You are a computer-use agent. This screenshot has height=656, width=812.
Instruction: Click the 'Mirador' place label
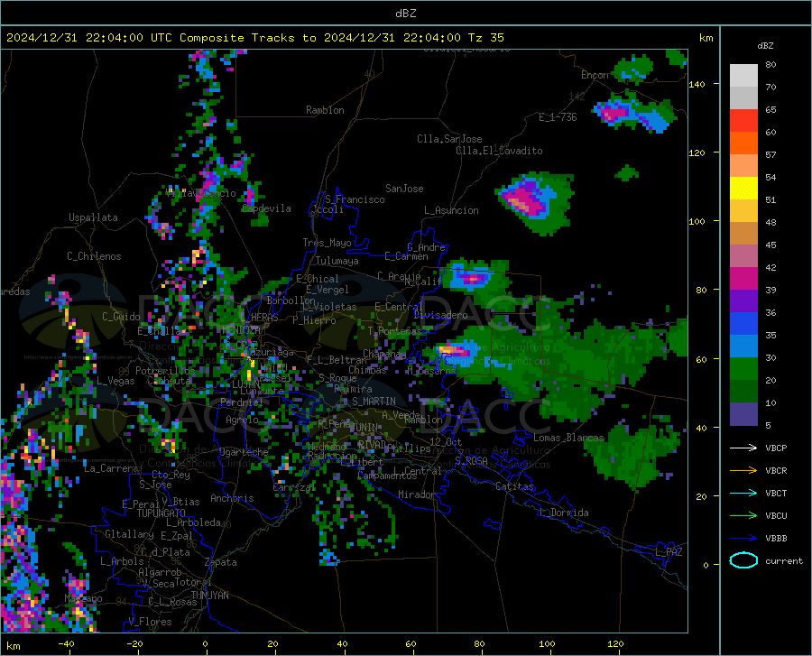point(417,494)
